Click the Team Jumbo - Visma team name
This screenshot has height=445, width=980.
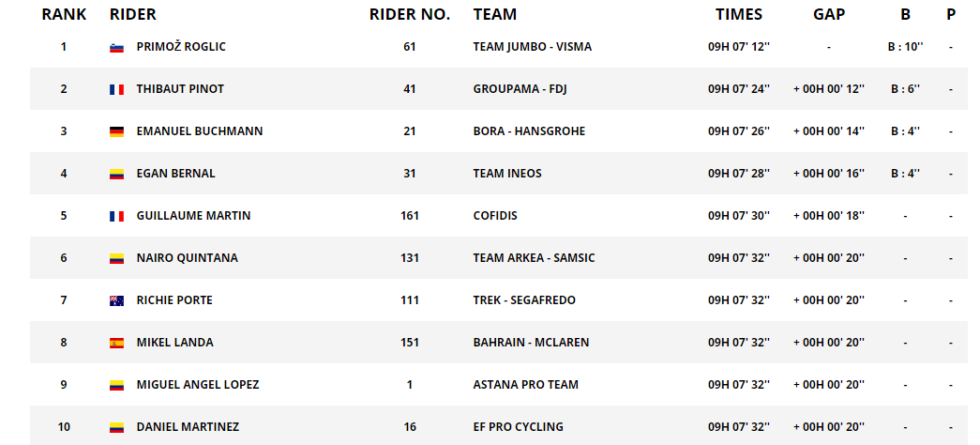point(533,47)
